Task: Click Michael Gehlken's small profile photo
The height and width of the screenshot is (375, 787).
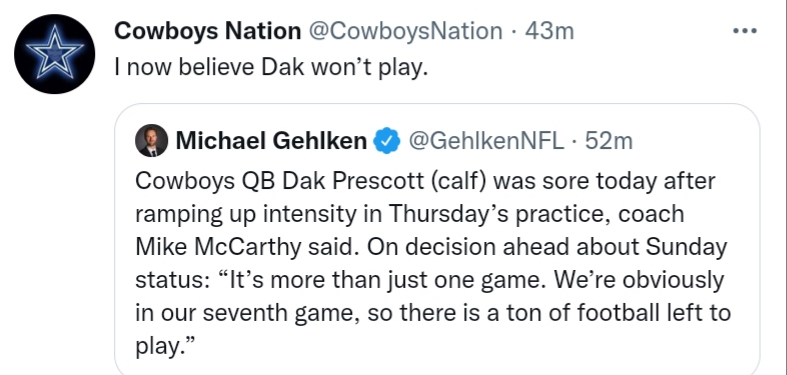Action: pos(152,141)
